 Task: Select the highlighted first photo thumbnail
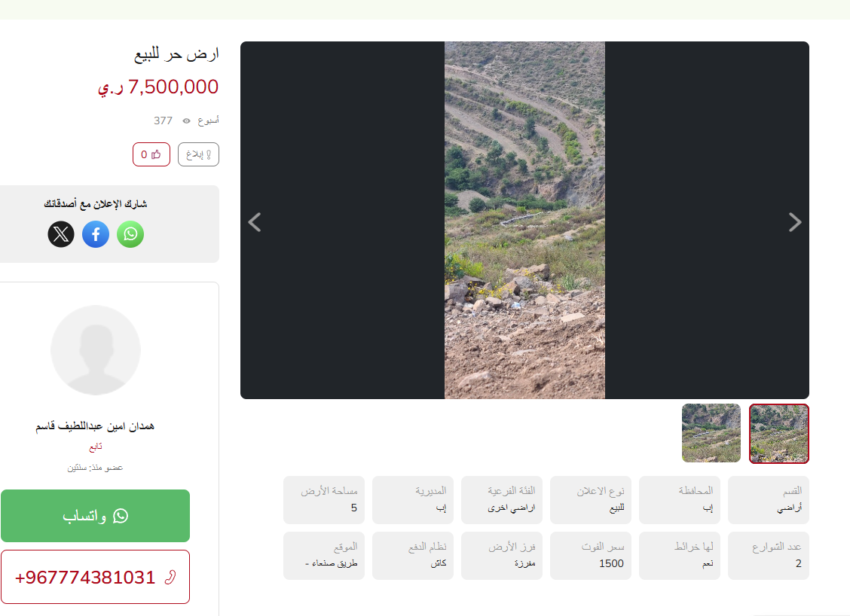779,434
